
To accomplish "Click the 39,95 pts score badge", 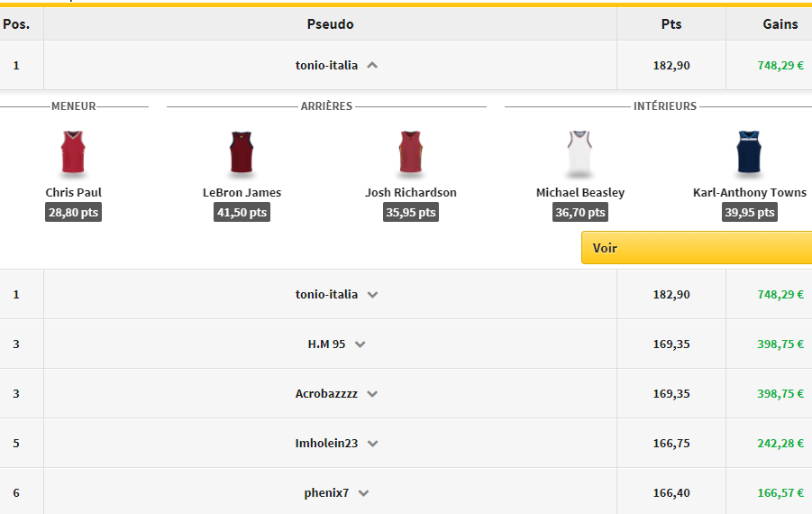I will [750, 213].
